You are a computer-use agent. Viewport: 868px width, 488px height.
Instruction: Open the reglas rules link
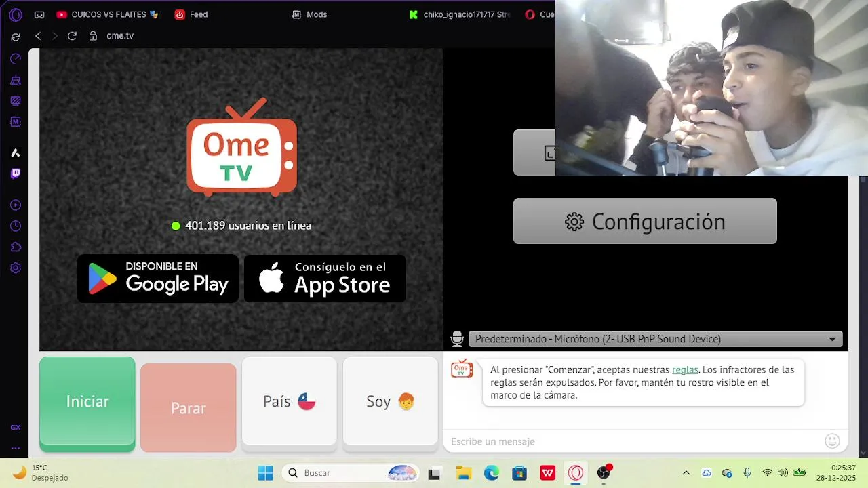coord(685,369)
